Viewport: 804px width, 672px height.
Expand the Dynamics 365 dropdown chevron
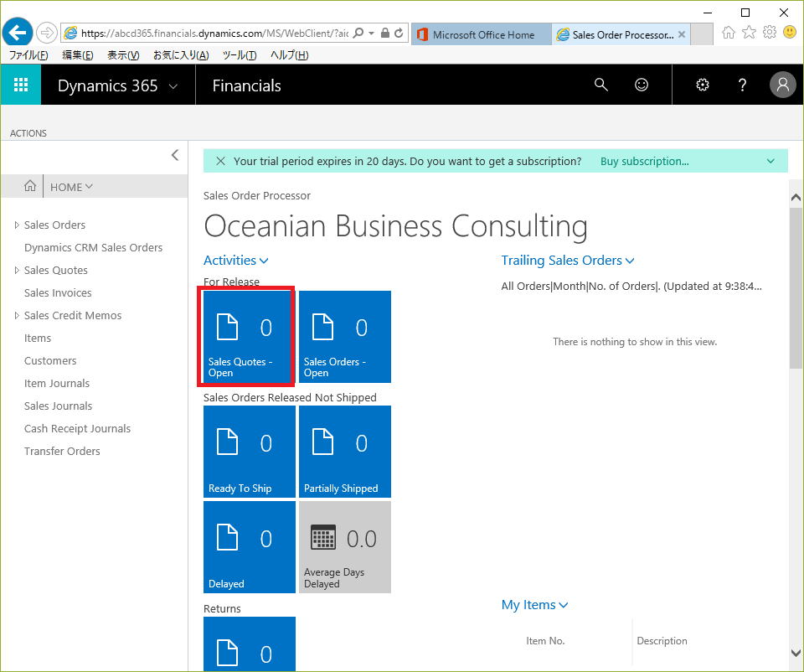(x=173, y=86)
